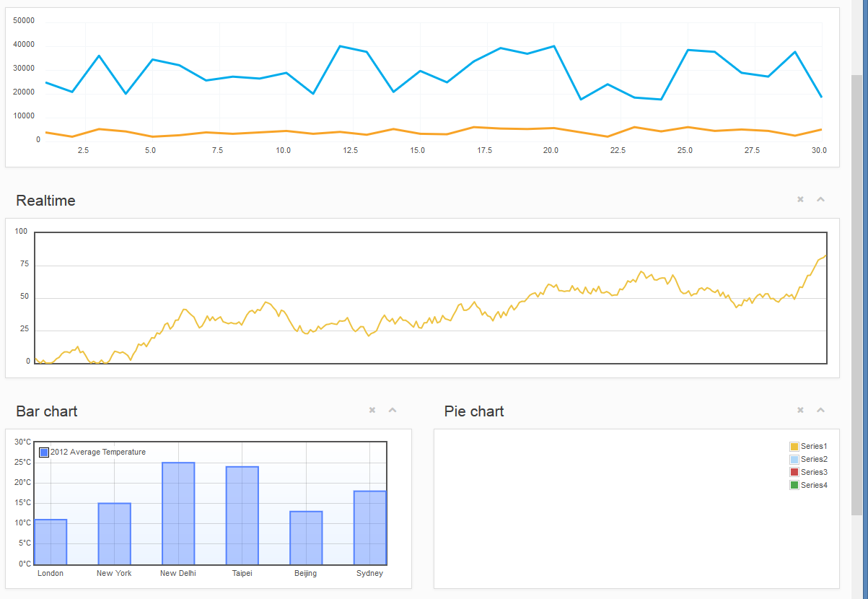Toggle Series3 visibility in the legend
This screenshot has width=868, height=599.
pos(794,472)
